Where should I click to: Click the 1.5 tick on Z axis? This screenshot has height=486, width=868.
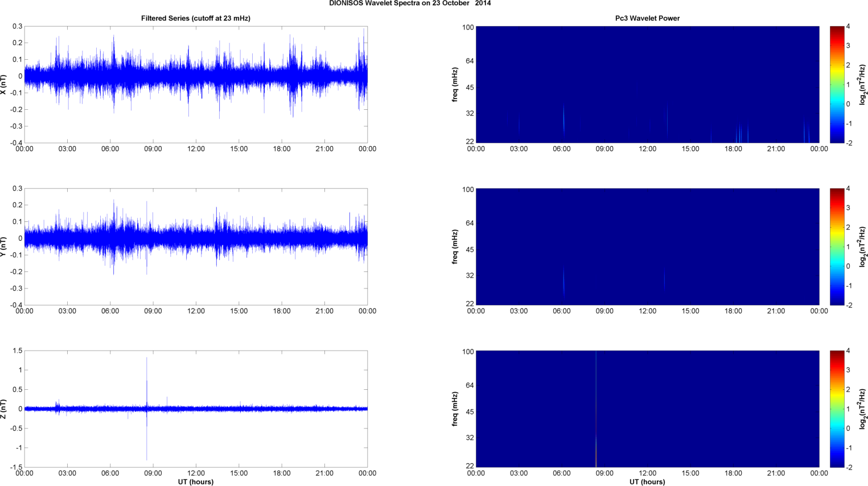[18, 351]
